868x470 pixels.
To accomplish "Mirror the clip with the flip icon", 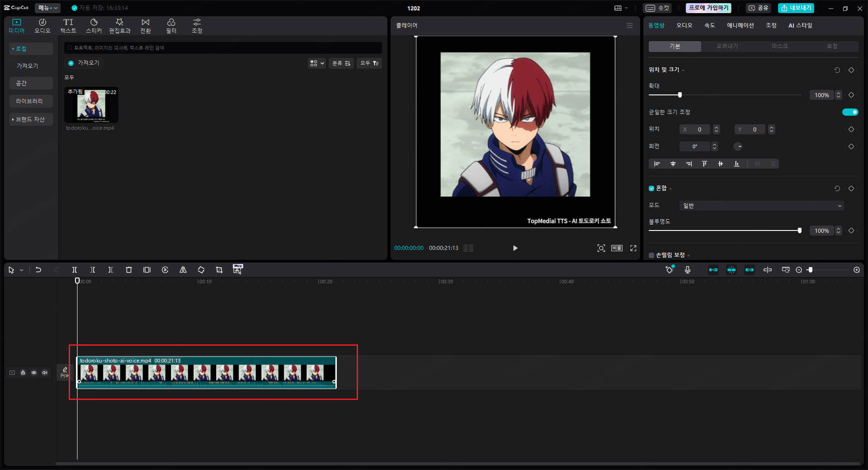I will click(x=183, y=270).
